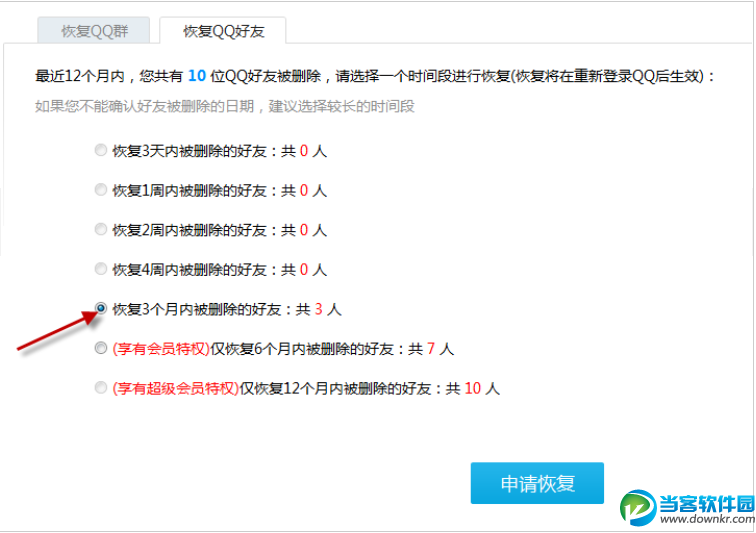Switch to the 恢复QQ群 tab
756x533 pixels.
click(94, 31)
